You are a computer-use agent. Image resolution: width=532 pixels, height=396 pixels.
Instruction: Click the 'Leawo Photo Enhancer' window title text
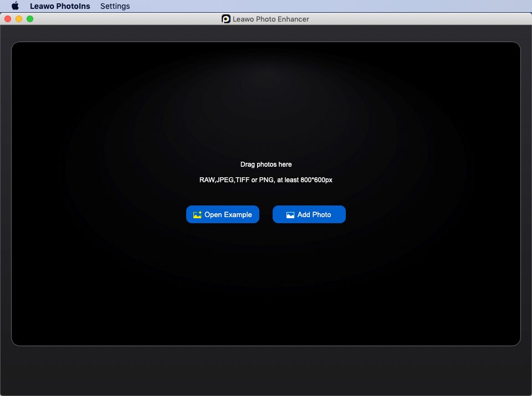271,19
